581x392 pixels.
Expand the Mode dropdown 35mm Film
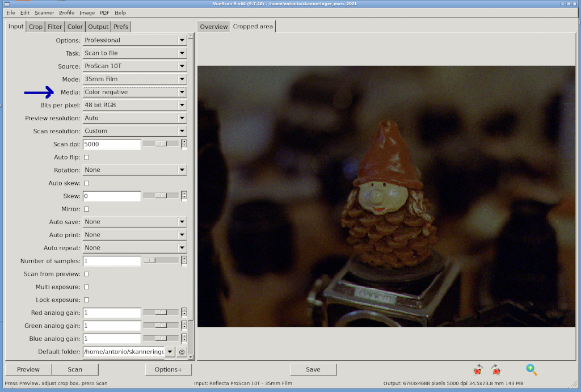pos(134,79)
